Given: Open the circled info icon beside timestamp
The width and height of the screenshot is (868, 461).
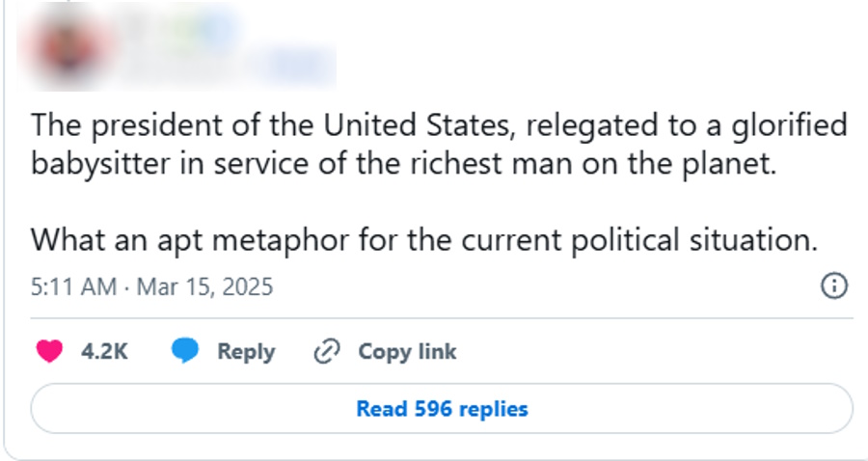Looking at the screenshot, I should point(833,286).
